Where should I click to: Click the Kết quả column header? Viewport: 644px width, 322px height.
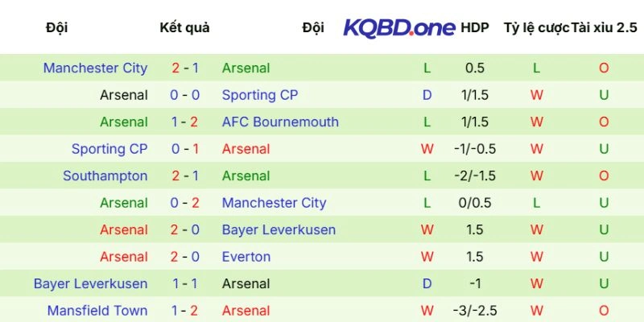coord(185,27)
